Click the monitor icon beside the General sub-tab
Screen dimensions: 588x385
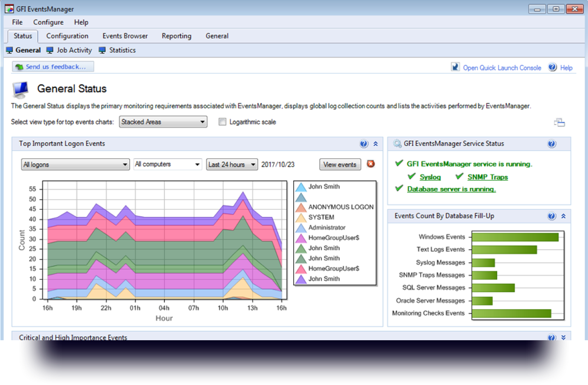tap(9, 50)
